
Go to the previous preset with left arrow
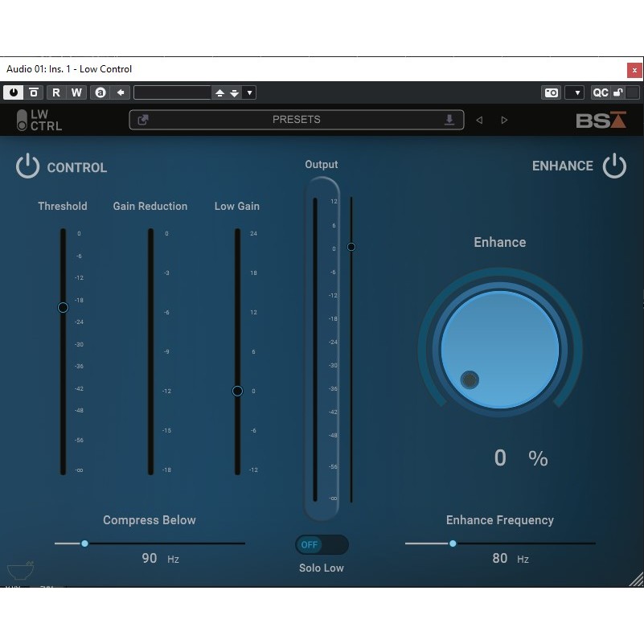point(479,120)
